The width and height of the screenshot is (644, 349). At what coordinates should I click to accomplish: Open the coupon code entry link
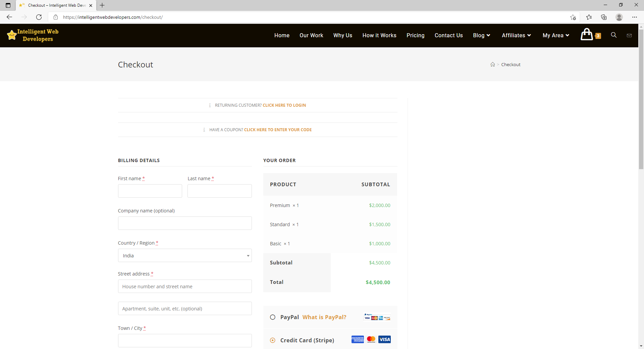278,130
